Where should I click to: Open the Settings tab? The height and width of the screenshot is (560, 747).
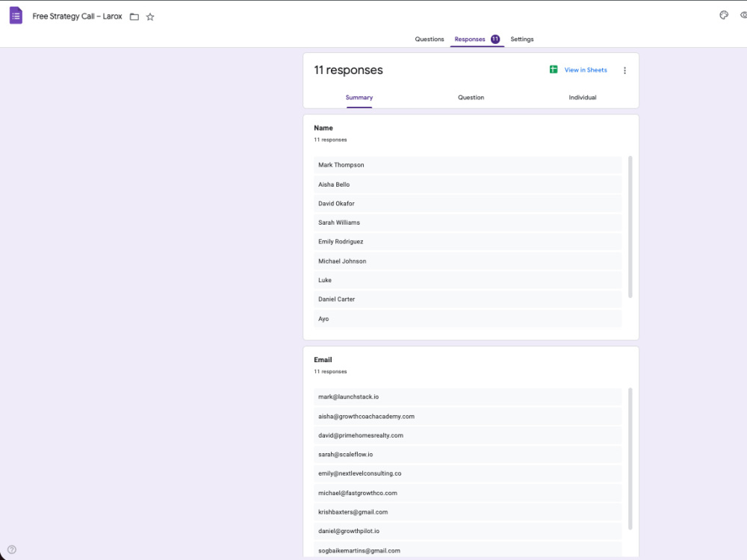(522, 39)
